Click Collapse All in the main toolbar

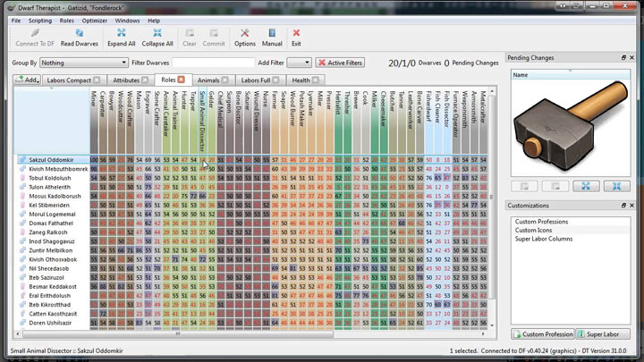tap(157, 37)
